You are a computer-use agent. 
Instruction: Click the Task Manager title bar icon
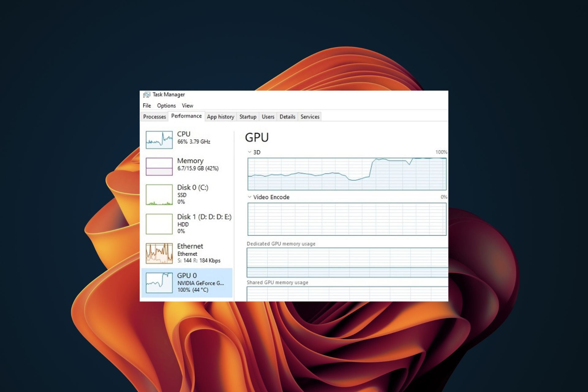tap(147, 95)
